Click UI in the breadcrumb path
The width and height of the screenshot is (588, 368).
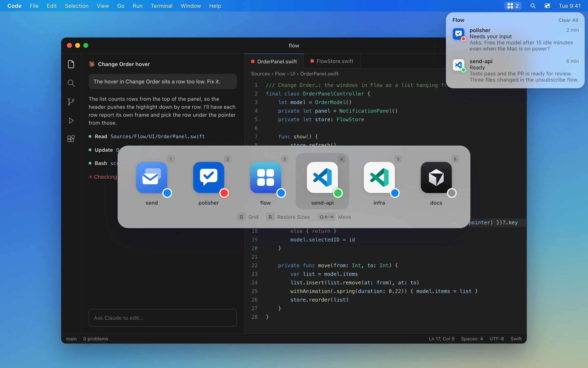[x=293, y=74]
